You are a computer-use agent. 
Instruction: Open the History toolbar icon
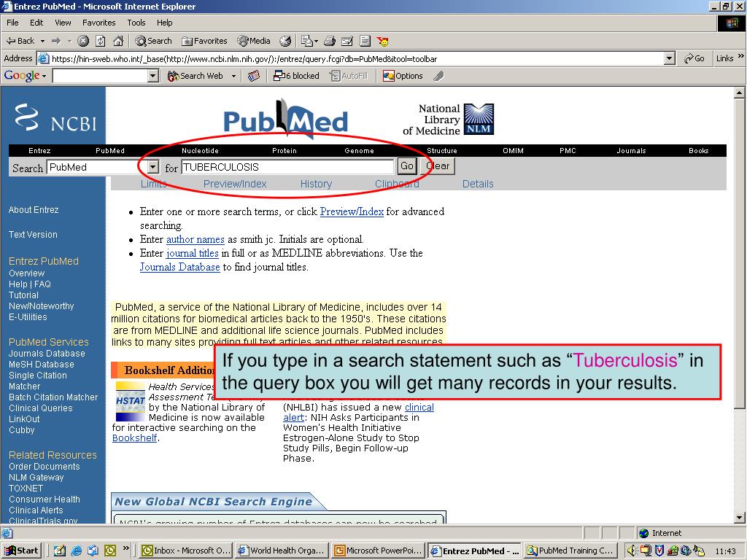tap(285, 41)
